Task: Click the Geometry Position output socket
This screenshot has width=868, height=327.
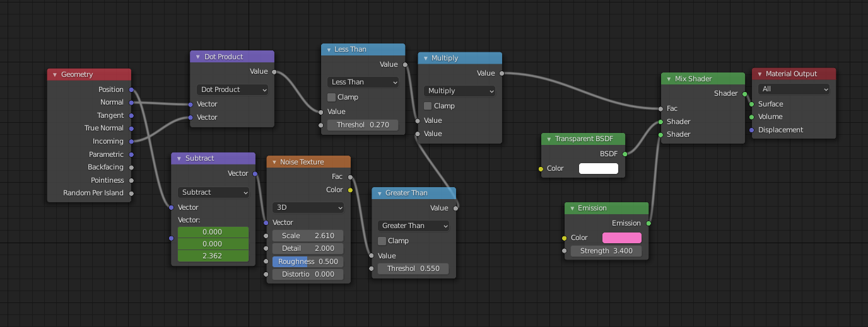Action: click(x=131, y=89)
